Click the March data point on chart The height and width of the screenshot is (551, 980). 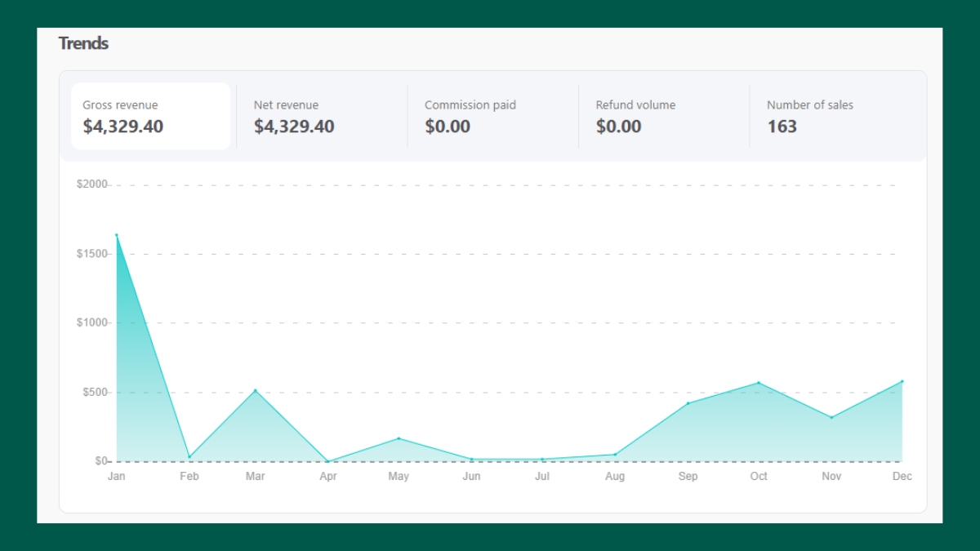click(x=256, y=389)
